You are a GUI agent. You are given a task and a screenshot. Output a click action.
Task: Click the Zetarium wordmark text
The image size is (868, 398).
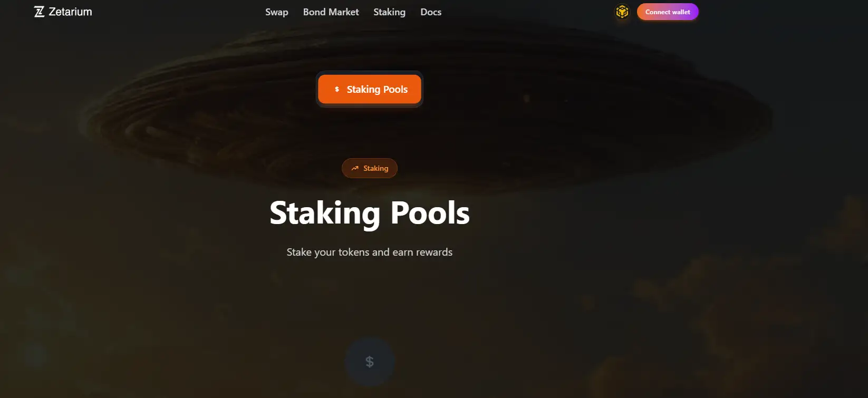pyautogui.click(x=70, y=12)
